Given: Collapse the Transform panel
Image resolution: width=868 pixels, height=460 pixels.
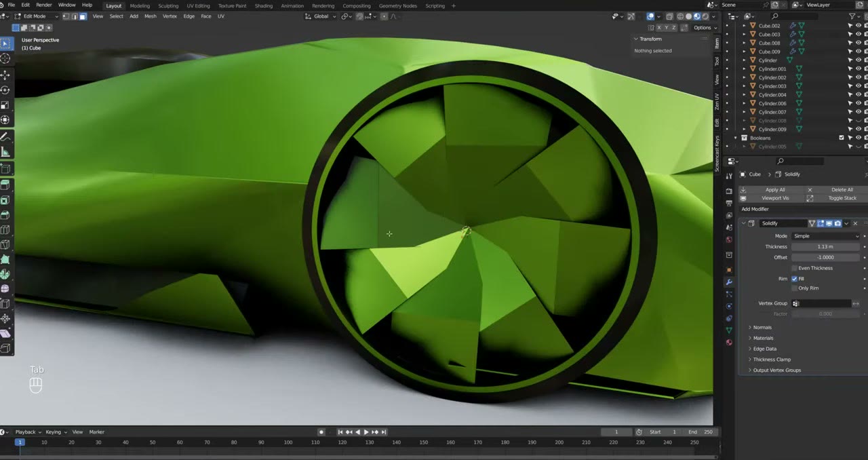Looking at the screenshot, I should [x=636, y=39].
